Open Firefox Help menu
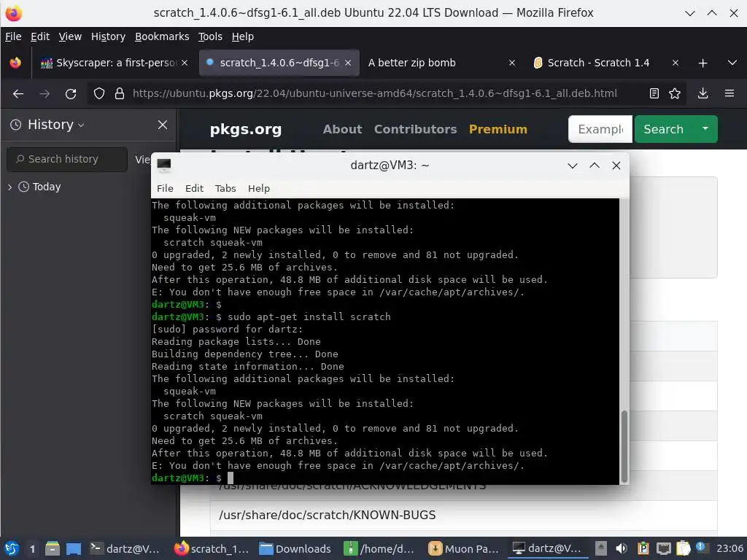The height and width of the screenshot is (560, 747). [x=242, y=36]
